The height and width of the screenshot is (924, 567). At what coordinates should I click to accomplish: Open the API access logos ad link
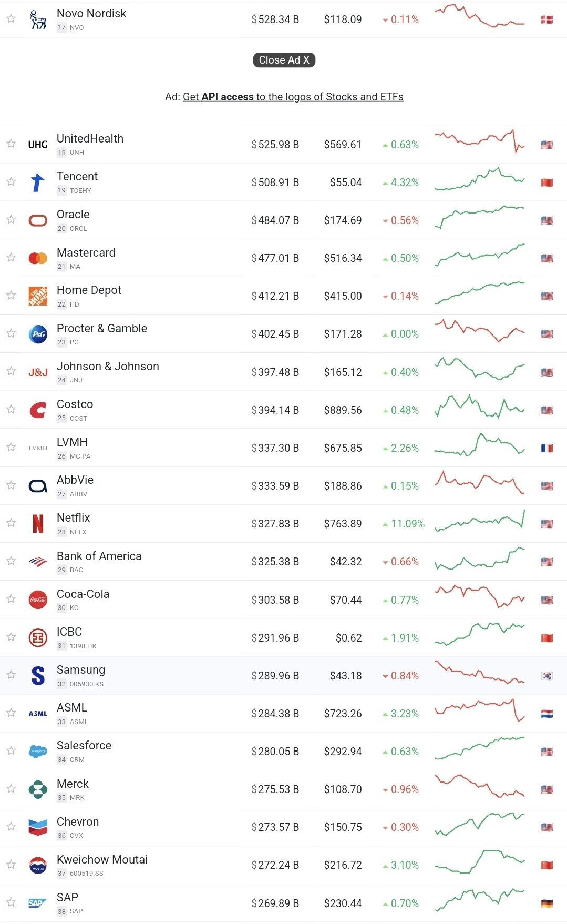point(293,97)
